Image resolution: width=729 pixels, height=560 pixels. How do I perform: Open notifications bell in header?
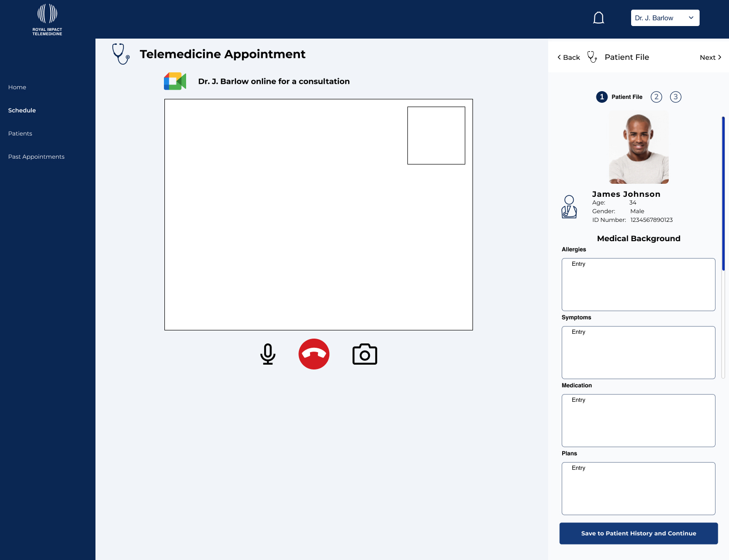598,18
